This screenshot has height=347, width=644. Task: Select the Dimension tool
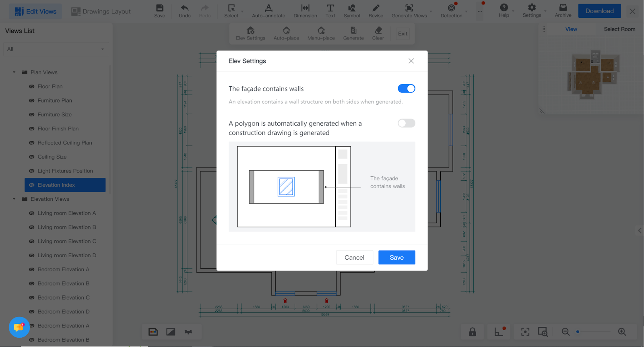point(305,8)
